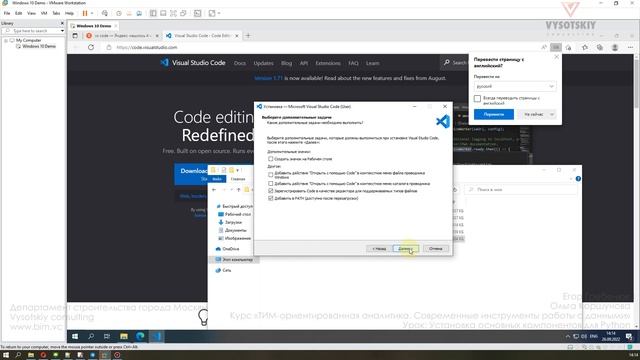Open the browser favorites star icon
This screenshot has height=360, width=640.
pos(585,47)
